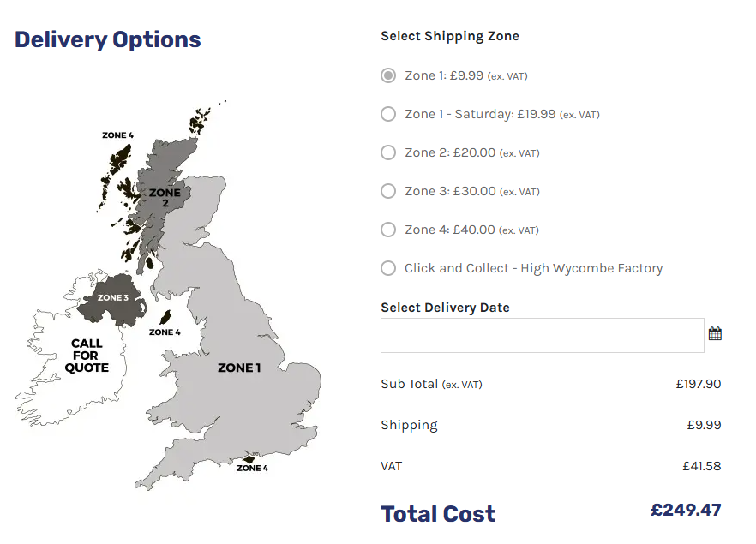Click ZONE 3 Northern Ireland on map
Image resolution: width=756 pixels, height=544 pixels.
tap(113, 298)
